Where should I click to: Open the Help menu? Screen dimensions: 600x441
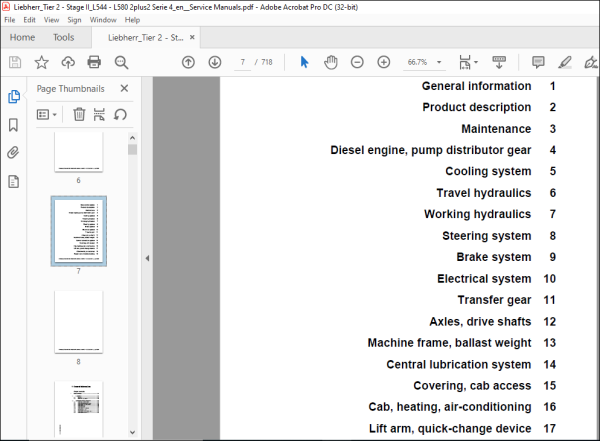[132, 20]
